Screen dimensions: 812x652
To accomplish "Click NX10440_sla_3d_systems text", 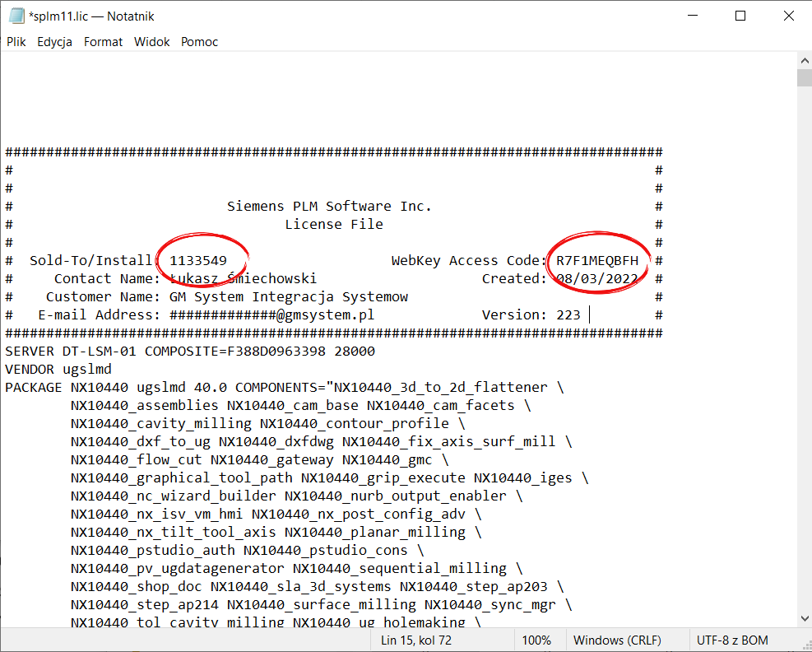I will pyautogui.click(x=301, y=587).
